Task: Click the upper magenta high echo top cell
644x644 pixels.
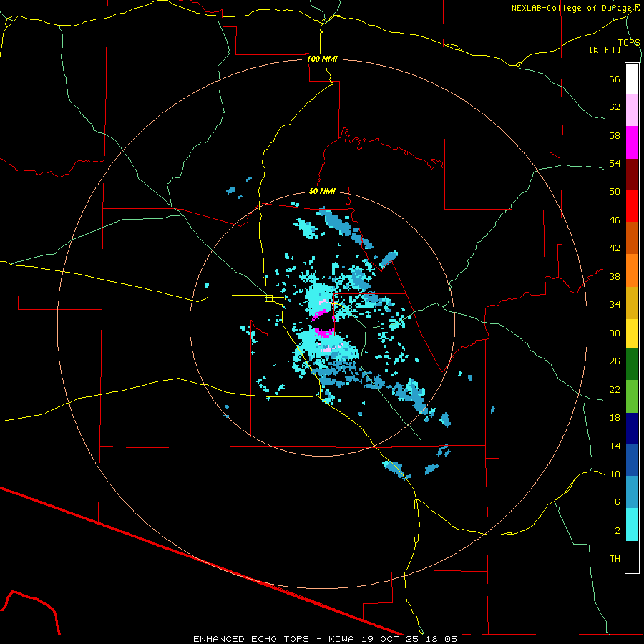Action: click(x=320, y=314)
